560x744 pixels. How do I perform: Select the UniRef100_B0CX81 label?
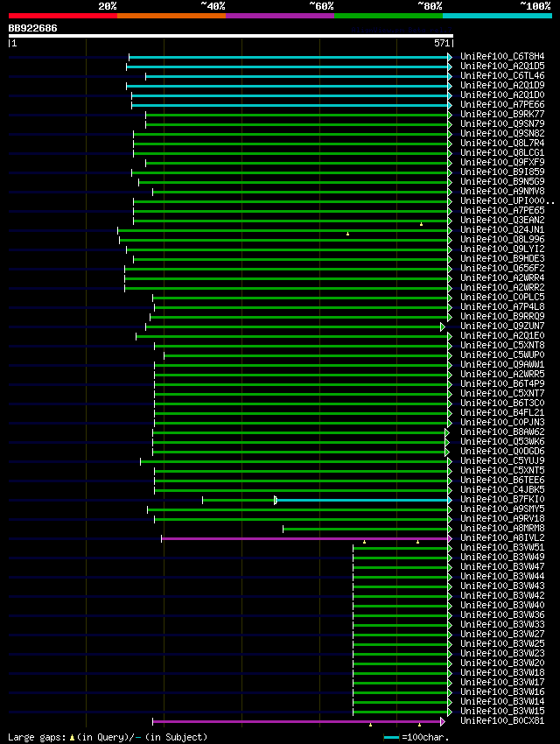pos(502,720)
